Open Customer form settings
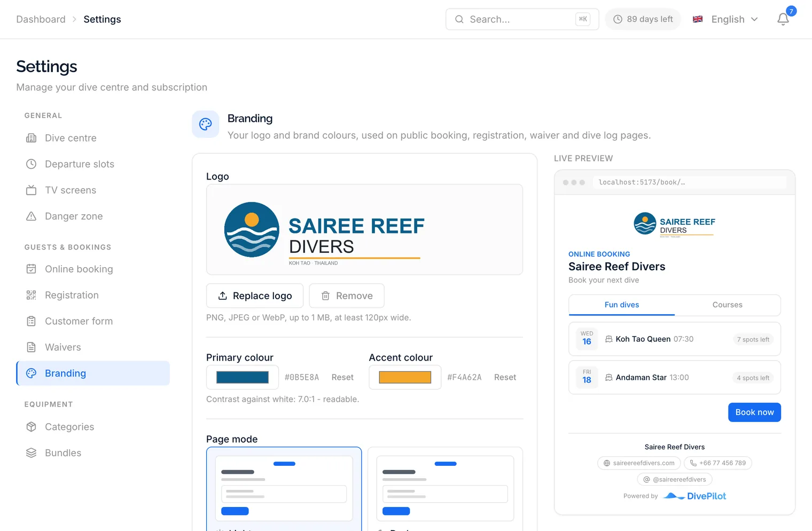 coord(93,321)
